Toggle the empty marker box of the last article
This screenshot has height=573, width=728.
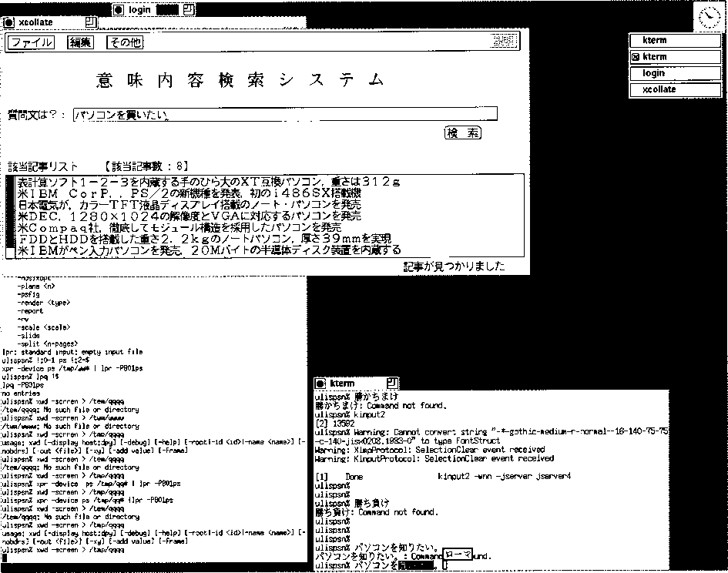click(10, 251)
